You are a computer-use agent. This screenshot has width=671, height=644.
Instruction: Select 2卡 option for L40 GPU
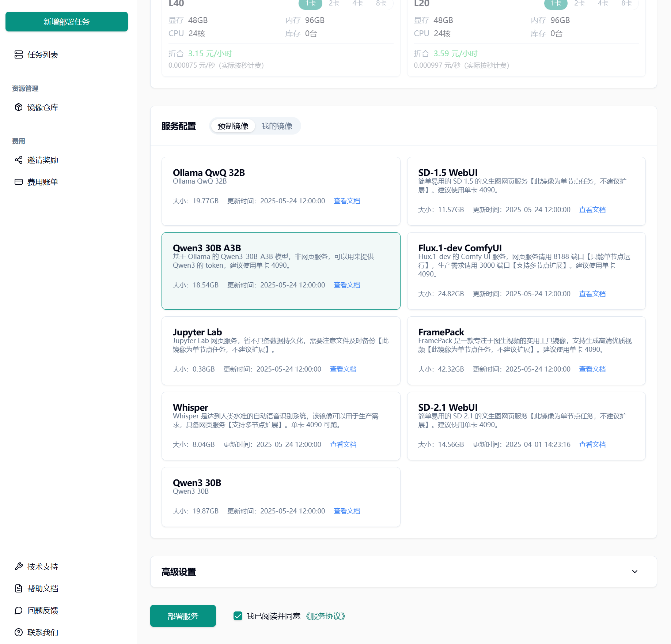tap(334, 4)
